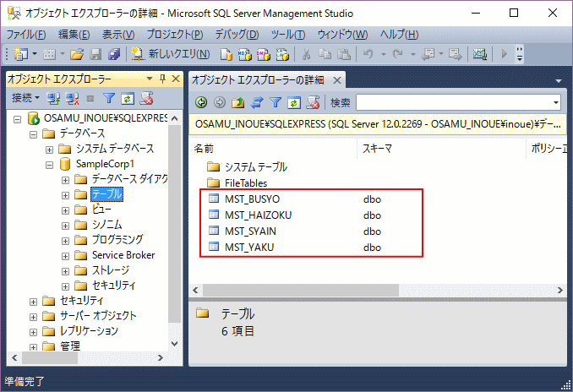Click the Back arrow in details pane
Screen dimensions: 573x392
pyautogui.click(x=201, y=102)
